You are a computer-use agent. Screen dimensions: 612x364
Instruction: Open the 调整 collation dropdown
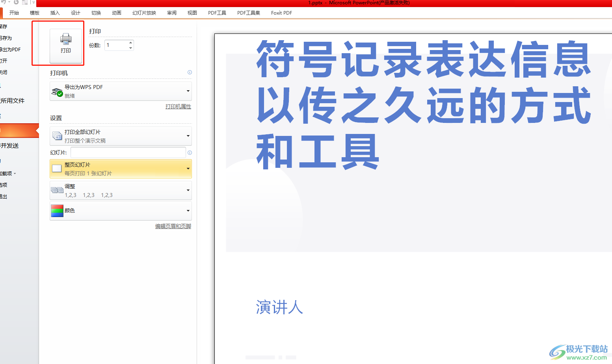(x=121, y=190)
